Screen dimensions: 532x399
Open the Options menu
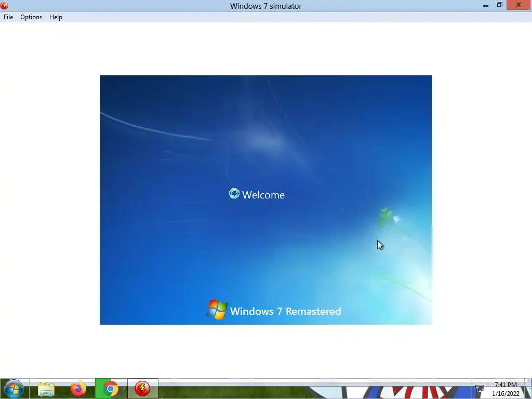tap(31, 17)
